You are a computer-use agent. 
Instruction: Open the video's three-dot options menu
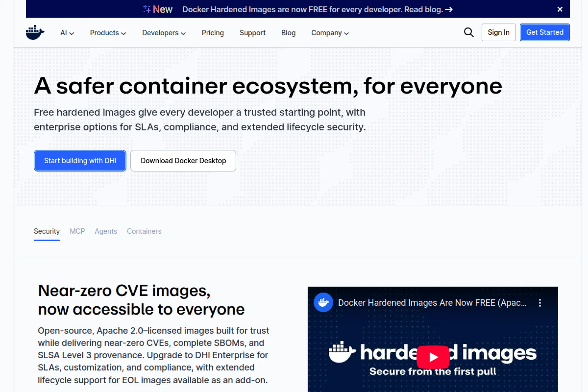pos(540,303)
